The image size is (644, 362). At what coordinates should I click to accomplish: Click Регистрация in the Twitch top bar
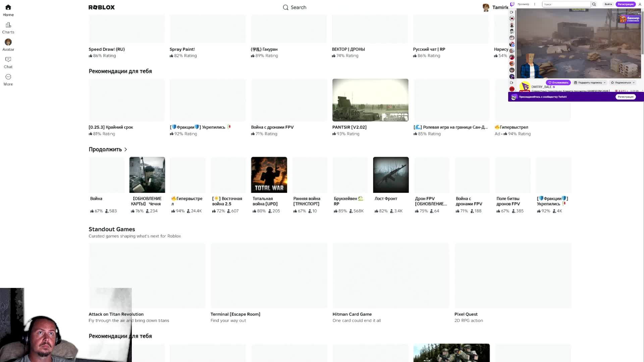tap(626, 4)
